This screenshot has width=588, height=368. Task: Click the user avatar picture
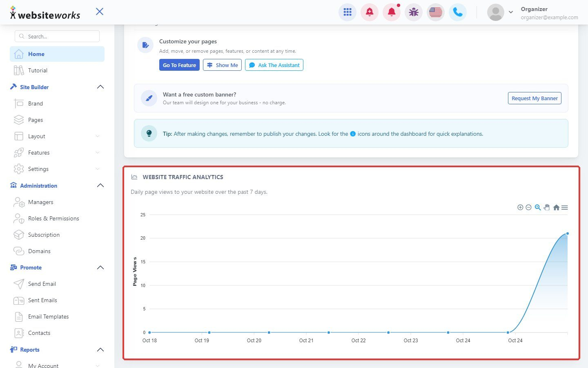click(x=496, y=12)
